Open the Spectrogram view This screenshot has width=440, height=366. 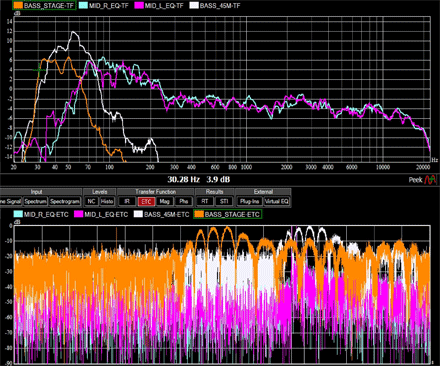65,201
